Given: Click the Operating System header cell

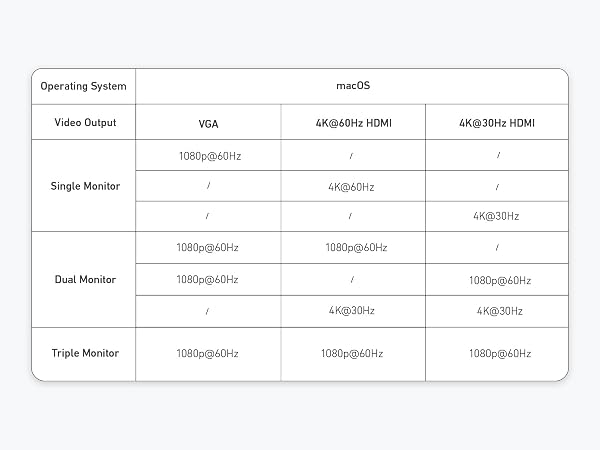Looking at the screenshot, I should pos(83,86).
